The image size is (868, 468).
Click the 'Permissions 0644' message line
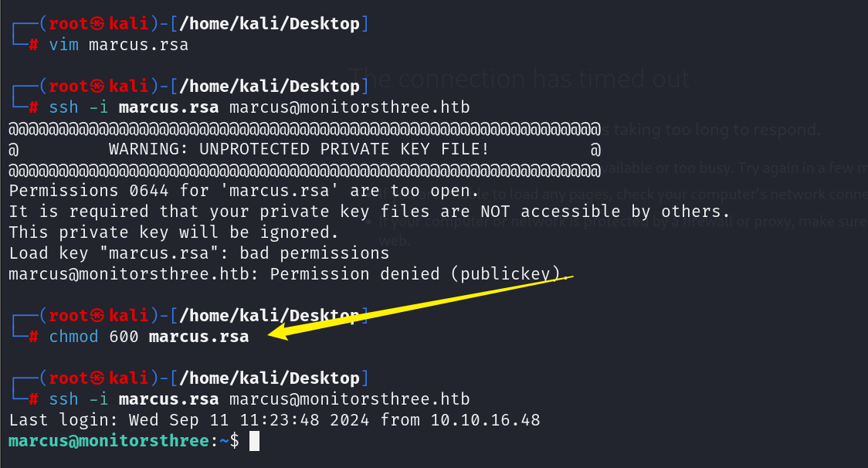244,191
